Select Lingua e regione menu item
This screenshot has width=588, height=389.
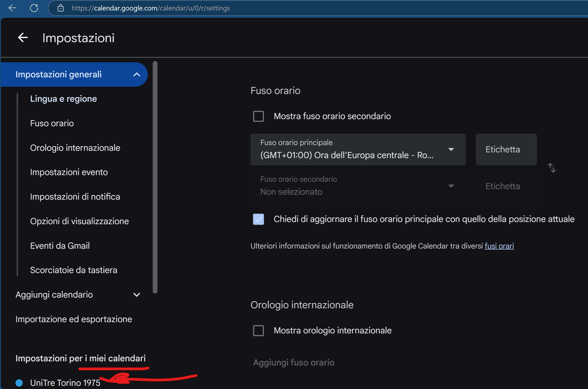[x=64, y=99]
